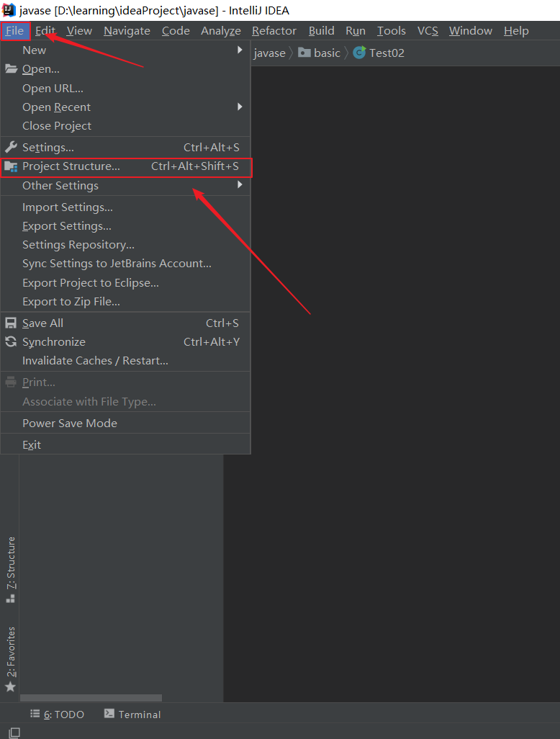Select Import Settings...
Viewport: 560px width, 739px height.
coord(68,207)
